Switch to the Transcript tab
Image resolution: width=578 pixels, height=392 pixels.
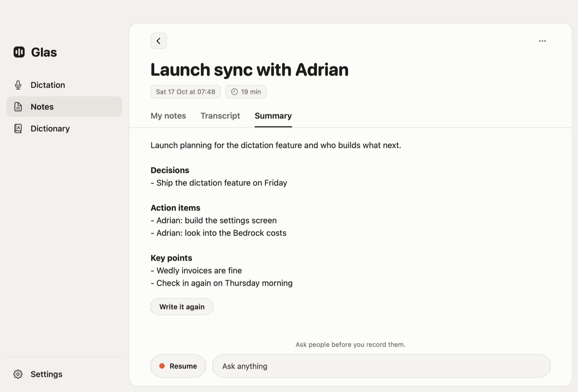coord(220,116)
